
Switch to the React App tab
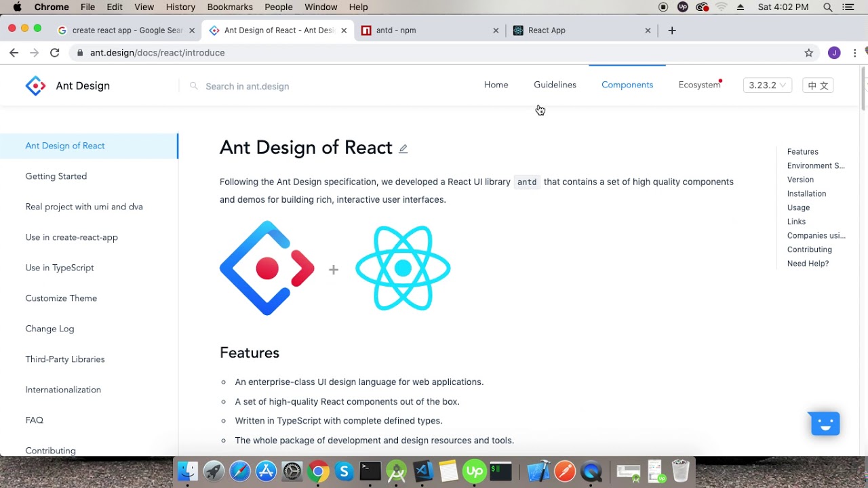point(582,30)
